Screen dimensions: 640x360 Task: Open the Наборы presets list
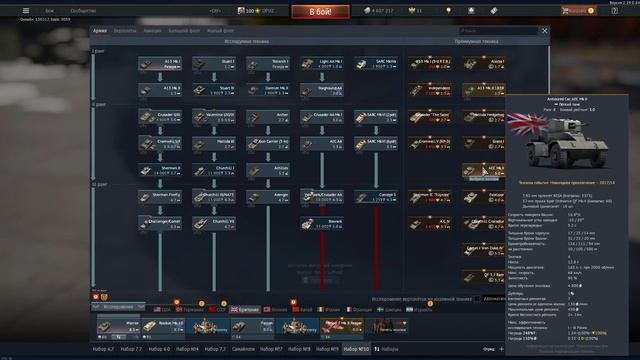pos(387,349)
